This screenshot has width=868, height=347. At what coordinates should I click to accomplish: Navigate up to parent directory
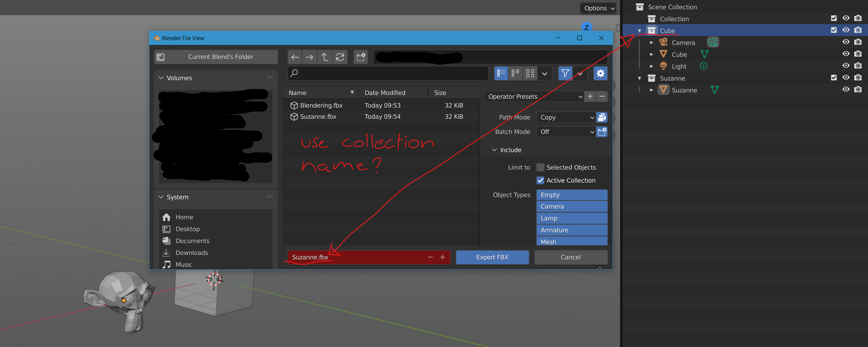pyautogui.click(x=325, y=57)
